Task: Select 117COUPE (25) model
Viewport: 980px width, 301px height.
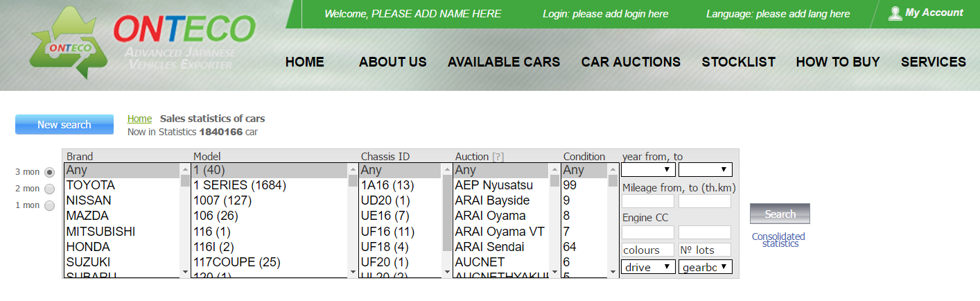Action: tap(270, 261)
